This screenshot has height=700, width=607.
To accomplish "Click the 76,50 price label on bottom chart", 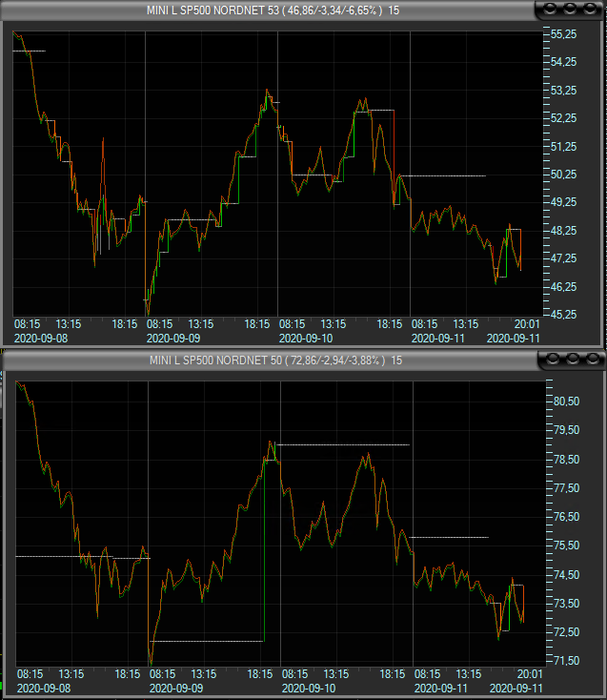I will tap(566, 517).
